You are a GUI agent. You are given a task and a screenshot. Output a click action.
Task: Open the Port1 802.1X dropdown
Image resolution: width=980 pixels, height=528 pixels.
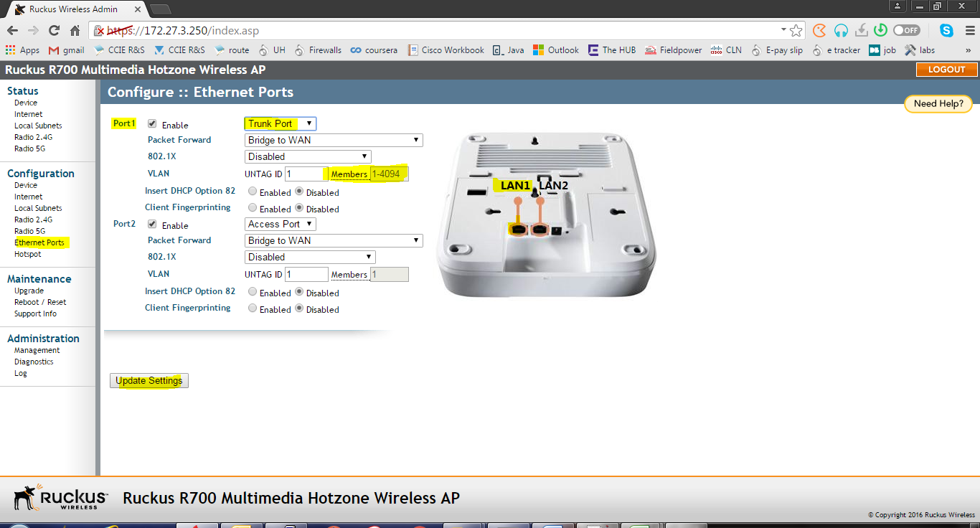click(x=308, y=156)
